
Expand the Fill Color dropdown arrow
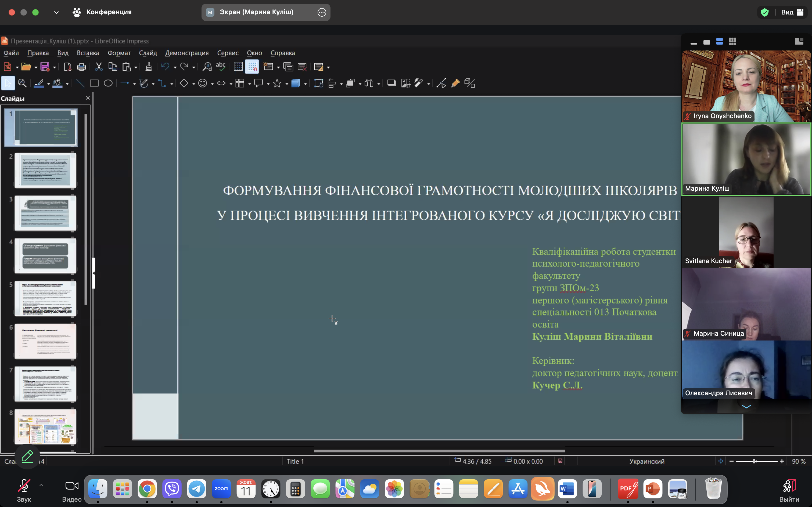pyautogui.click(x=67, y=84)
